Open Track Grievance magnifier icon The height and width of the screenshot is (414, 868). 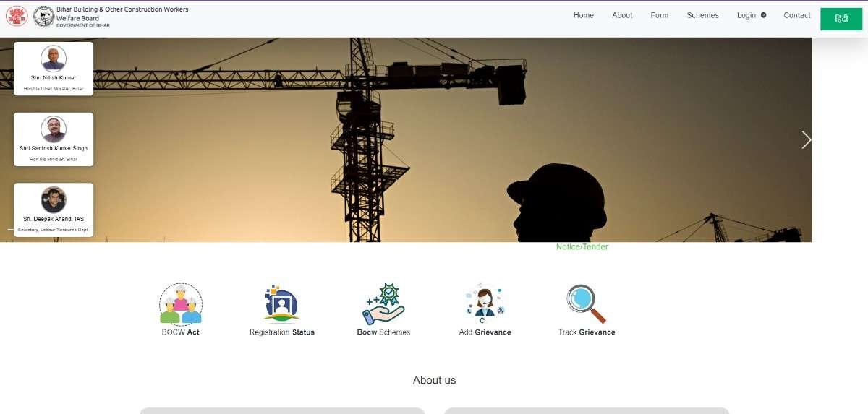pos(586,304)
